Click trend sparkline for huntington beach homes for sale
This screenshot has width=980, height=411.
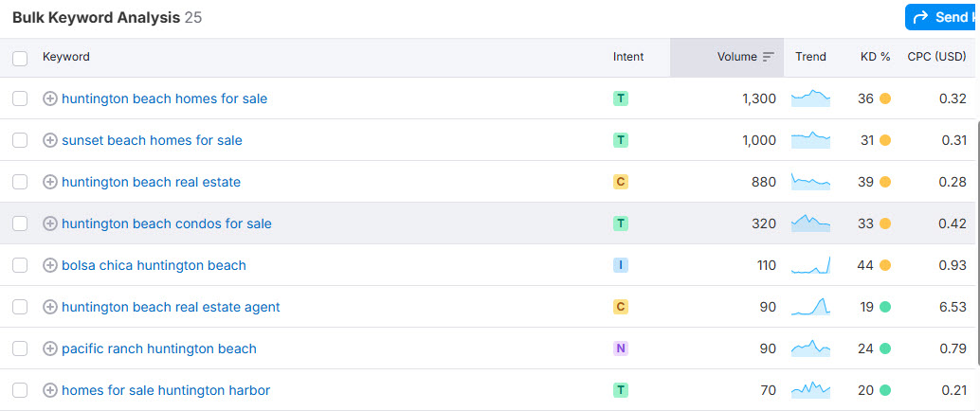[810, 98]
